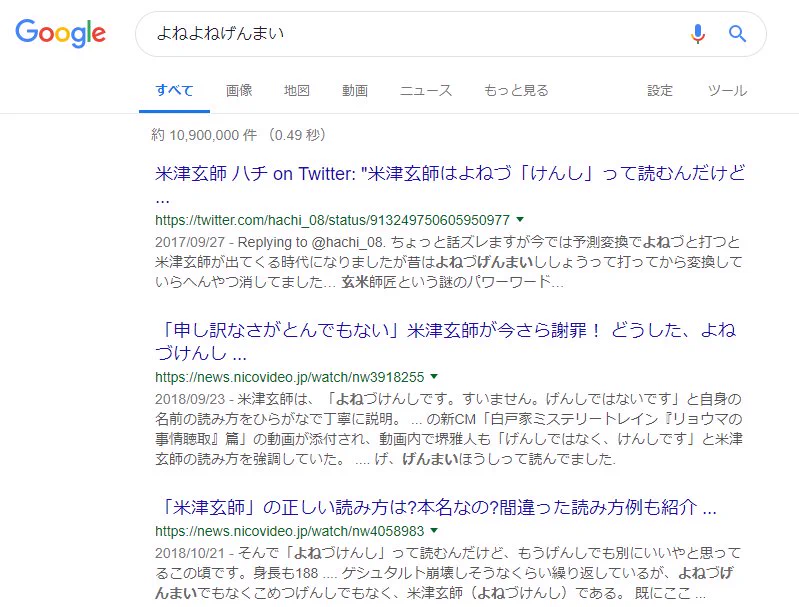Click the news.nicovideo.jp/watch/nw4058983 URL text
Viewport: 799px width, 607px height.
click(x=289, y=531)
